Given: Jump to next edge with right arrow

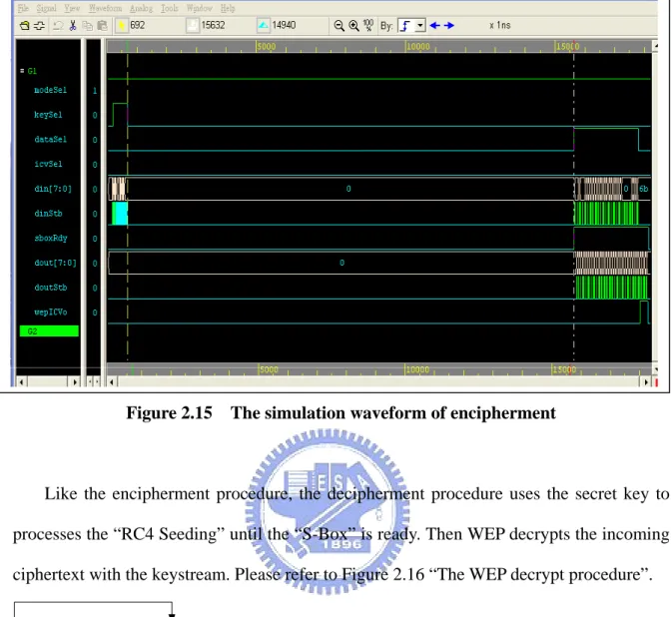Looking at the screenshot, I should pyautogui.click(x=449, y=25).
